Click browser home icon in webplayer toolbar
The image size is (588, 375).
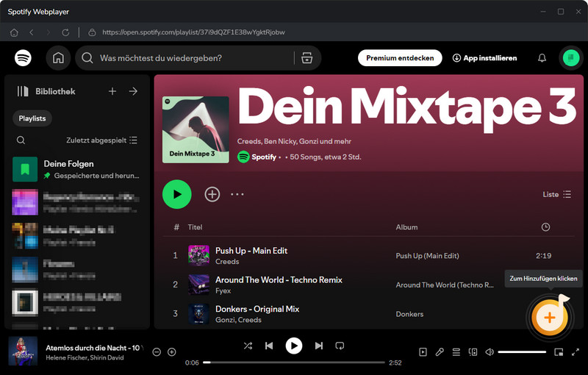pyautogui.click(x=14, y=32)
